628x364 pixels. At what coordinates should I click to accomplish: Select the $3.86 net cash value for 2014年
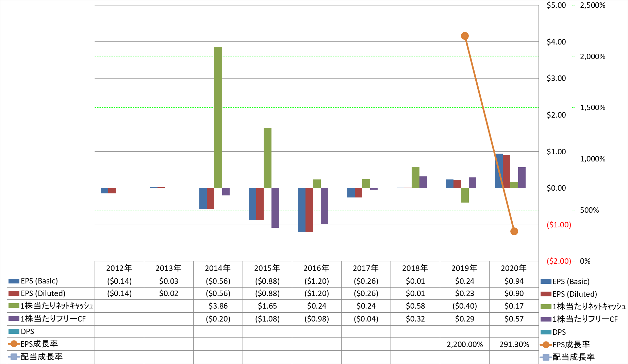pos(218,306)
